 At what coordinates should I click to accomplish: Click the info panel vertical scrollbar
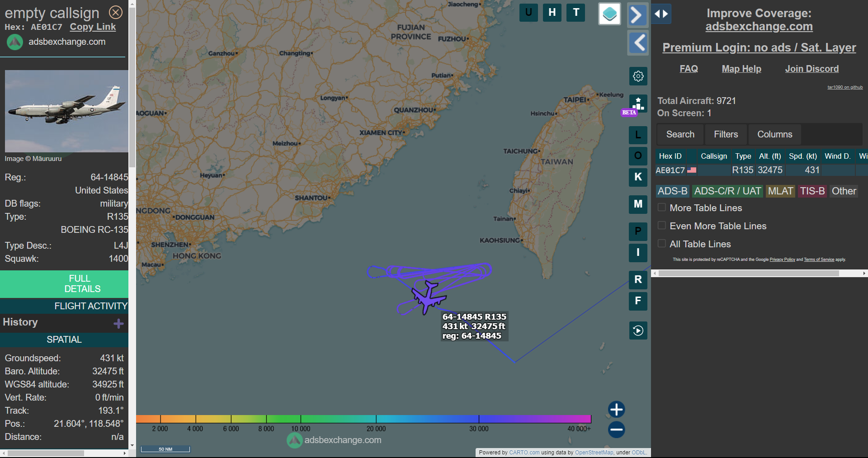click(132, 88)
